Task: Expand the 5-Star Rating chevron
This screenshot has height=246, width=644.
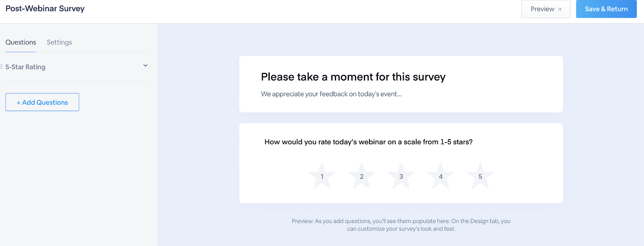Action: pos(145,66)
